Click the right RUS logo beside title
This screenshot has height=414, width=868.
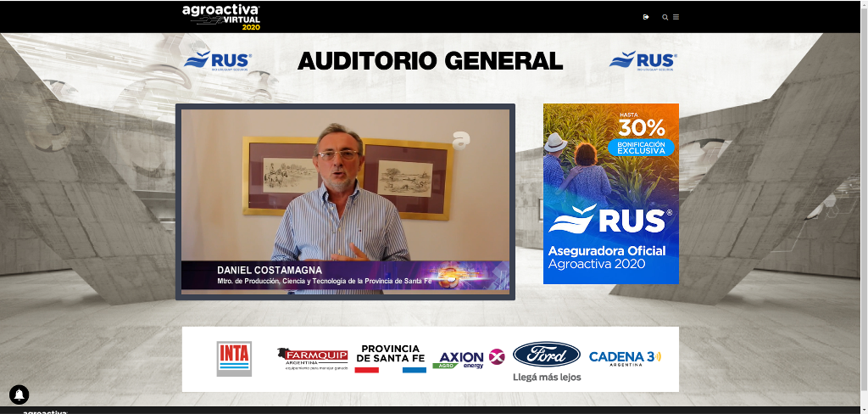[643, 60]
